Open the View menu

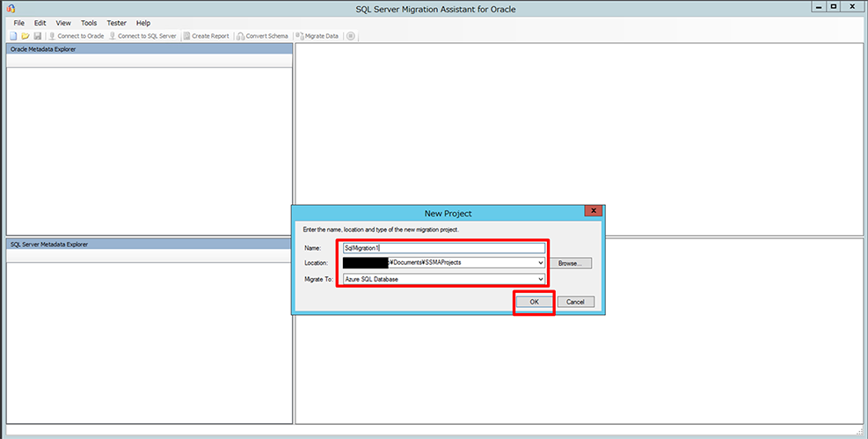(x=63, y=23)
